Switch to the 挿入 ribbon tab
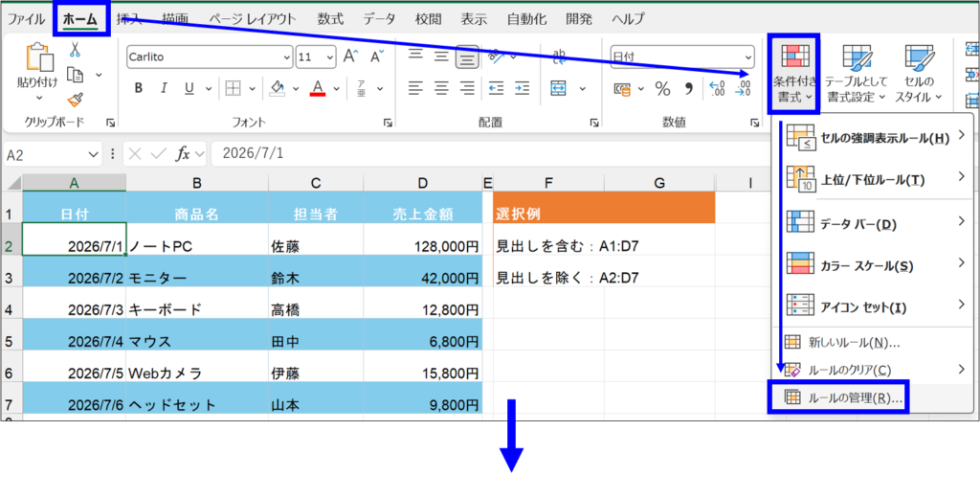This screenshot has height=498, width=980. pos(129,19)
